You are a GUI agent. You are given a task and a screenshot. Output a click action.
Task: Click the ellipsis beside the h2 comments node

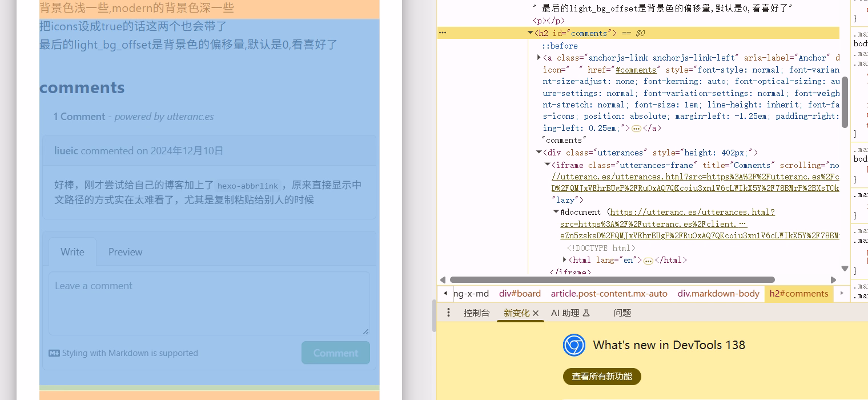[443, 33]
